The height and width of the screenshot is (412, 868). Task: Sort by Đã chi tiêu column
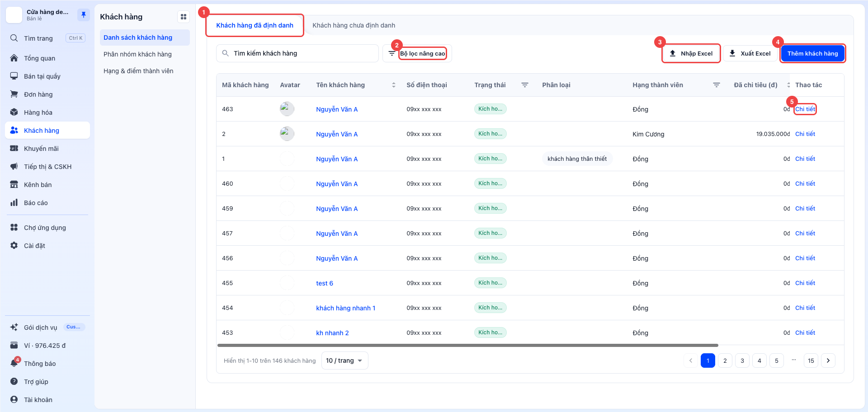point(788,85)
